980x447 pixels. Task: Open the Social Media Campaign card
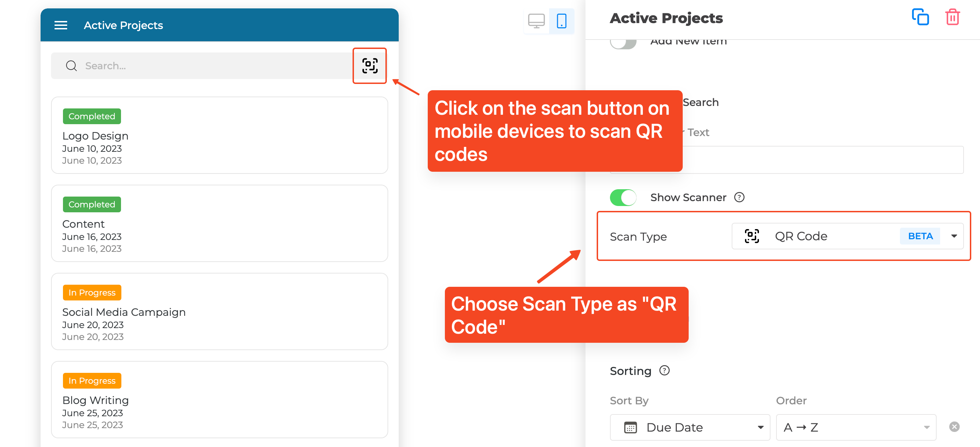click(220, 312)
